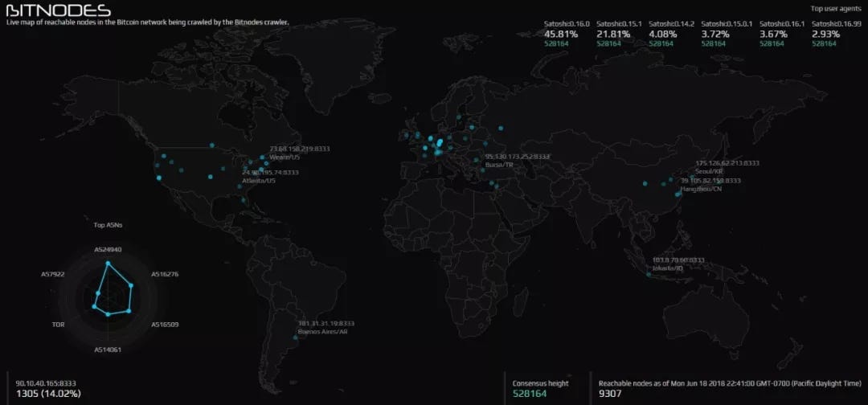The image size is (868, 405).
Task: Click the AS16276 radar chart label
Action: pyautogui.click(x=165, y=274)
